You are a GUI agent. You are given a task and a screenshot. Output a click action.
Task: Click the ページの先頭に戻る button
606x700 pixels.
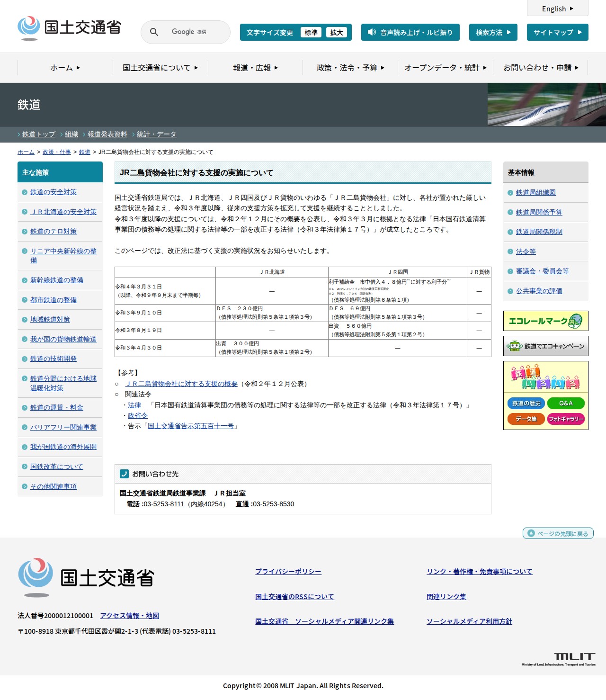(558, 533)
